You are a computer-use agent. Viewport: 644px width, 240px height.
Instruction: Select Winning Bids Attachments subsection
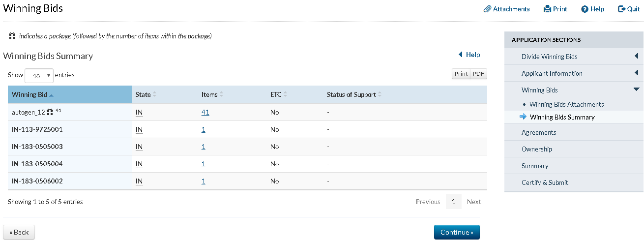point(566,104)
